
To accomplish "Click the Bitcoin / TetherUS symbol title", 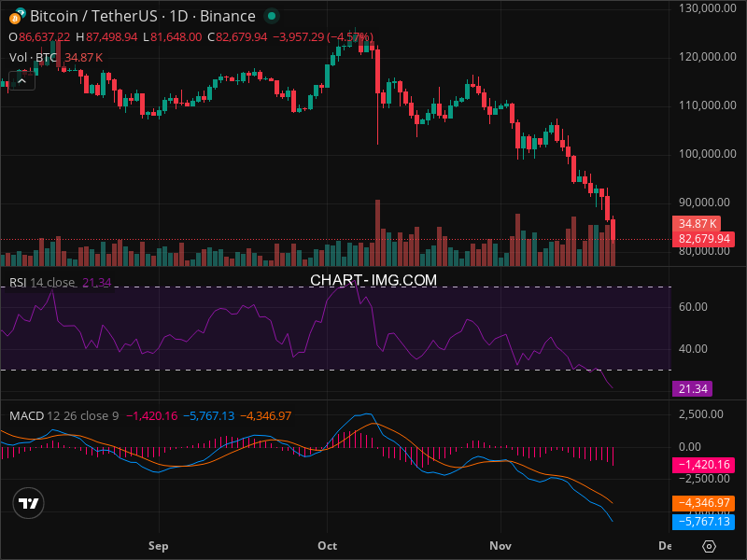I will click(x=143, y=16).
